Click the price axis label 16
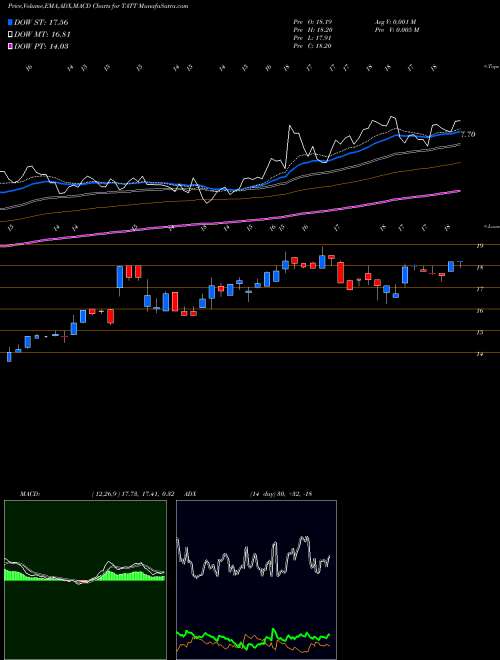 pos(479,311)
